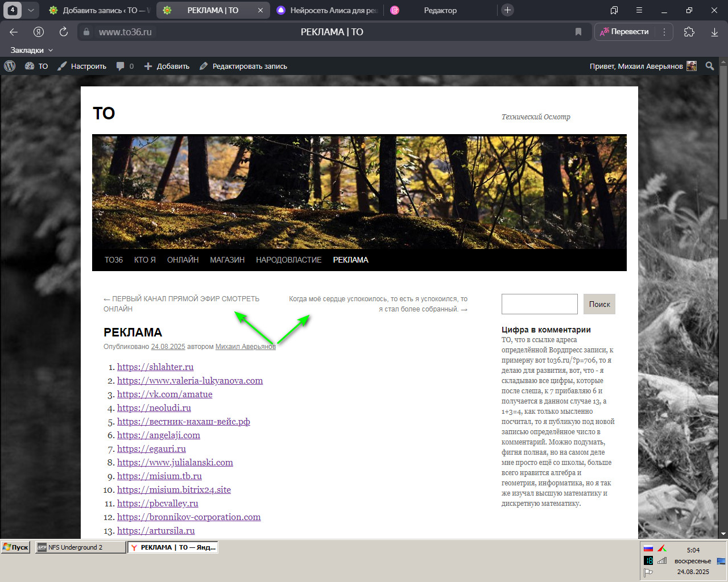The image size is (728, 582).
Task: Click "Добавить" in the admin bar
Action: click(x=167, y=66)
